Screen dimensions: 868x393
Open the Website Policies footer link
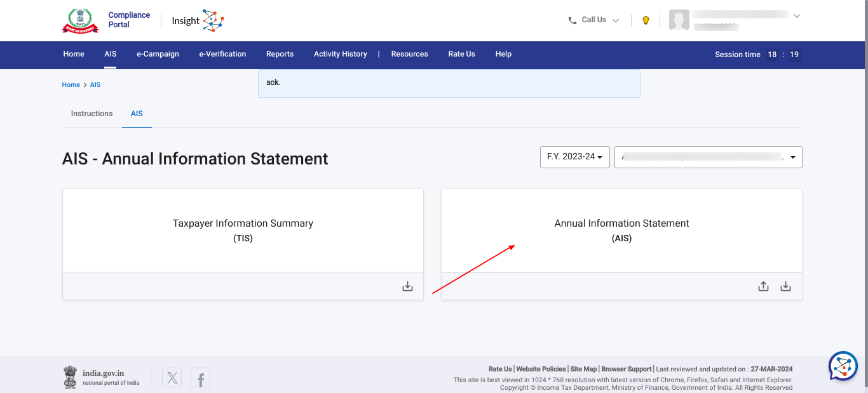541,369
